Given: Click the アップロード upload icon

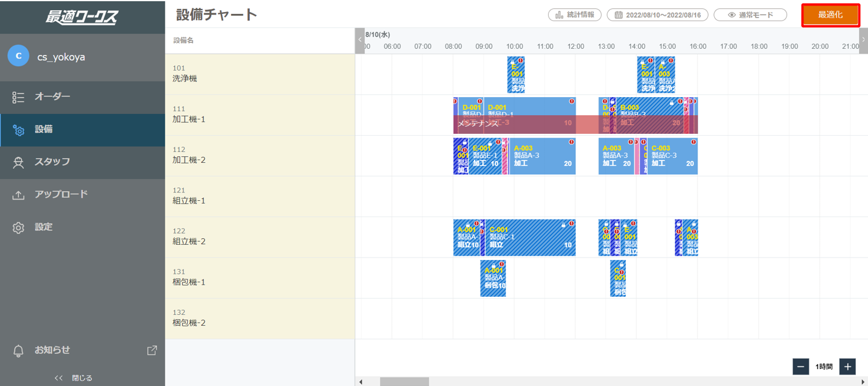Looking at the screenshot, I should point(18,195).
